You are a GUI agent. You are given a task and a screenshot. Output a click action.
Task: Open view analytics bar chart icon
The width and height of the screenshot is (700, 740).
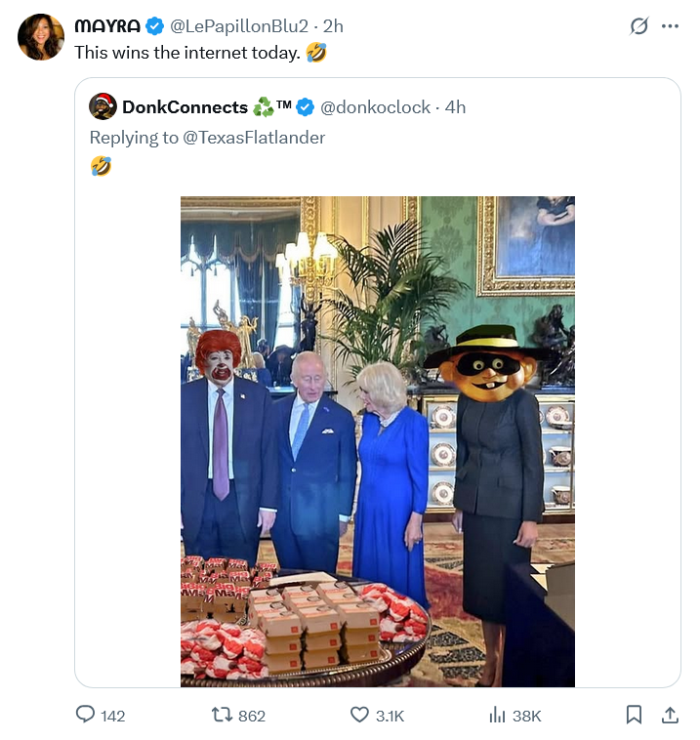tap(497, 716)
